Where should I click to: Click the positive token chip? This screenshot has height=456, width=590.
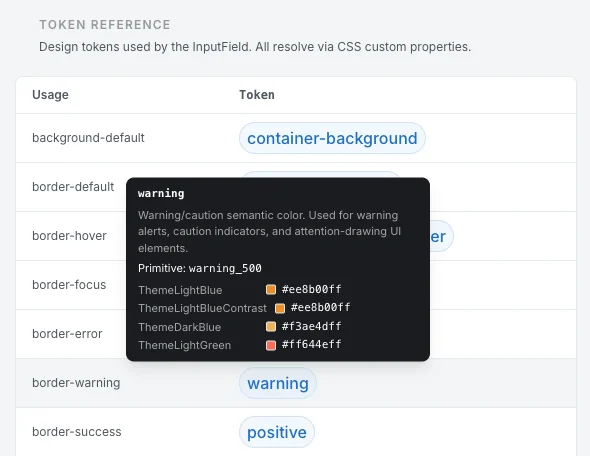tap(277, 432)
